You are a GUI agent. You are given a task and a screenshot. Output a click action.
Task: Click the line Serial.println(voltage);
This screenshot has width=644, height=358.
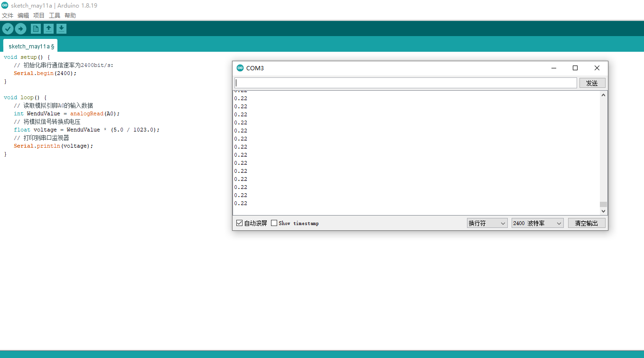54,146
